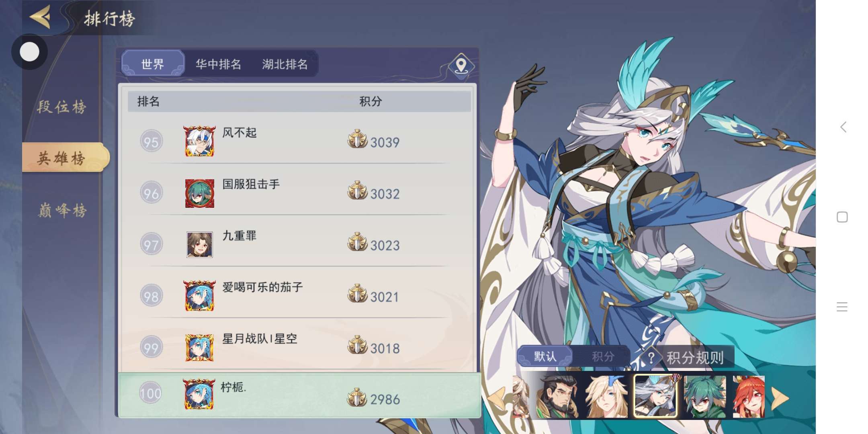Open player 风不起 avatar

click(x=199, y=141)
